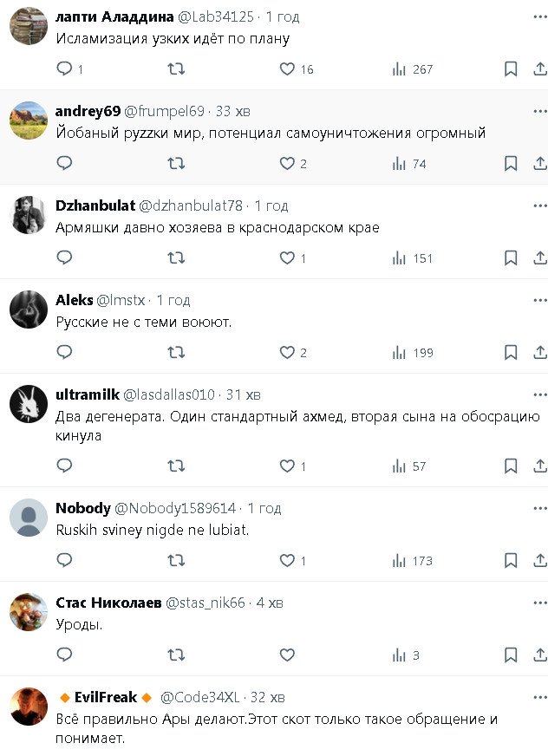Reply to andrey69's comment

[64, 163]
